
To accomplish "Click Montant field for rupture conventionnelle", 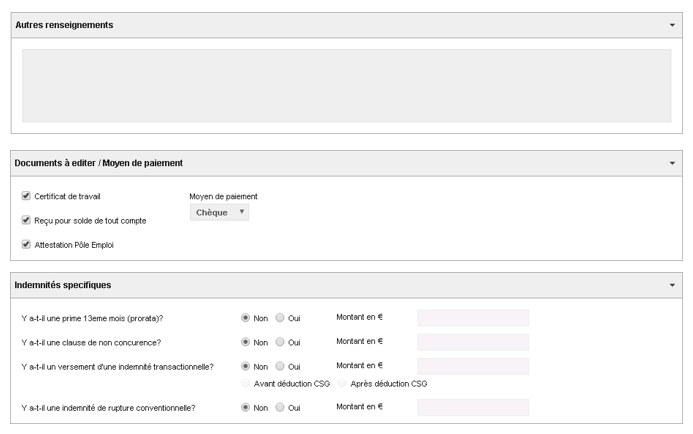I will (x=473, y=407).
